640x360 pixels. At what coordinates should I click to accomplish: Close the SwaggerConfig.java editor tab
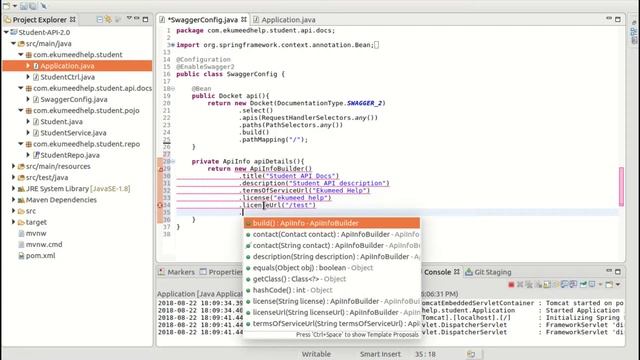click(244, 19)
